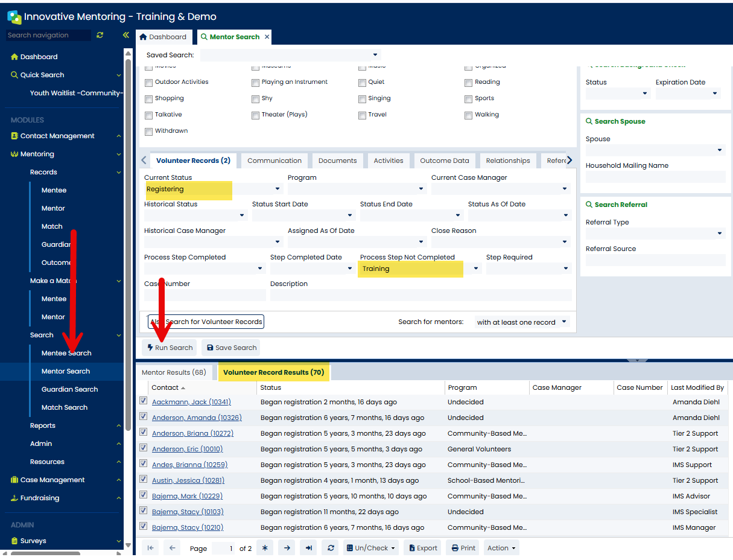Export the results list

coord(422,548)
